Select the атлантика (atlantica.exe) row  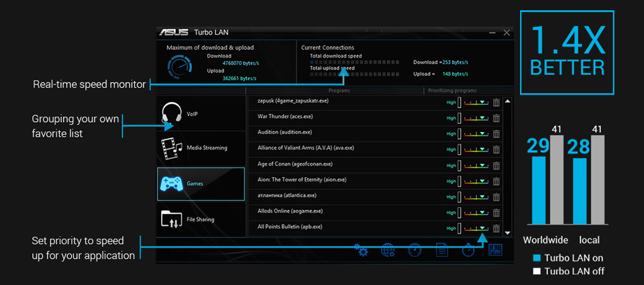pos(376,196)
